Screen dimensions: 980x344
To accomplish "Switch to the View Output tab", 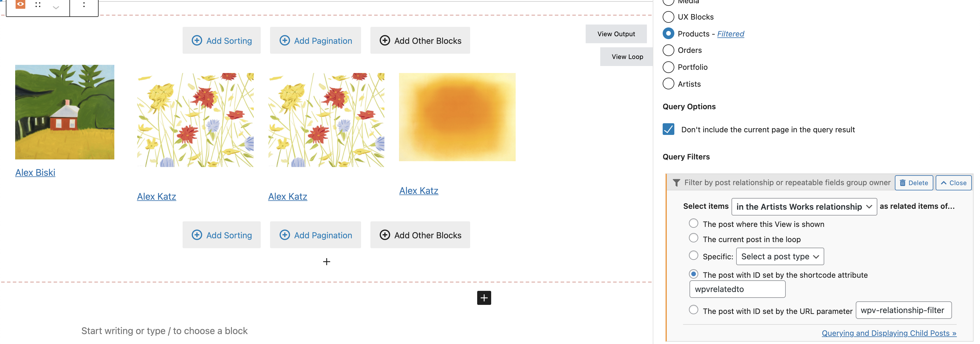I will (x=616, y=34).
